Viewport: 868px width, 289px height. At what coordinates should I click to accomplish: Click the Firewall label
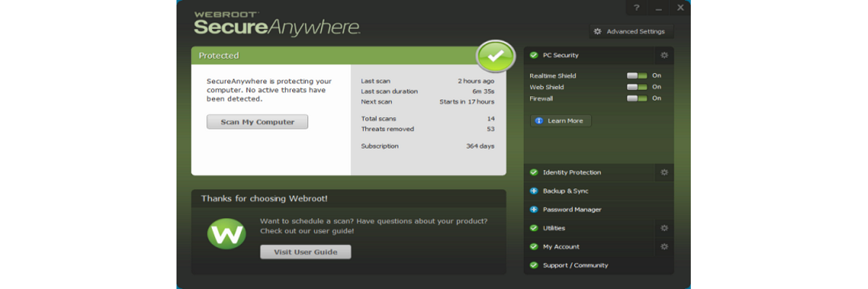(x=541, y=98)
